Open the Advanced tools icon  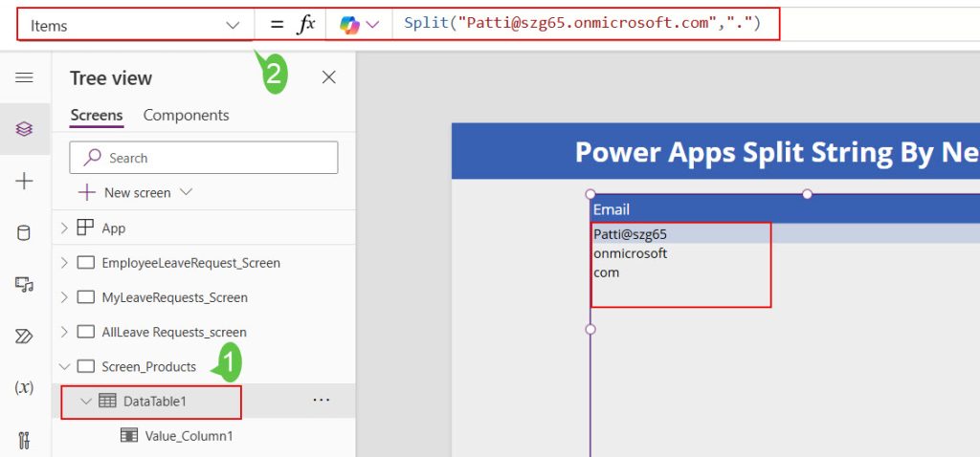pos(24,440)
